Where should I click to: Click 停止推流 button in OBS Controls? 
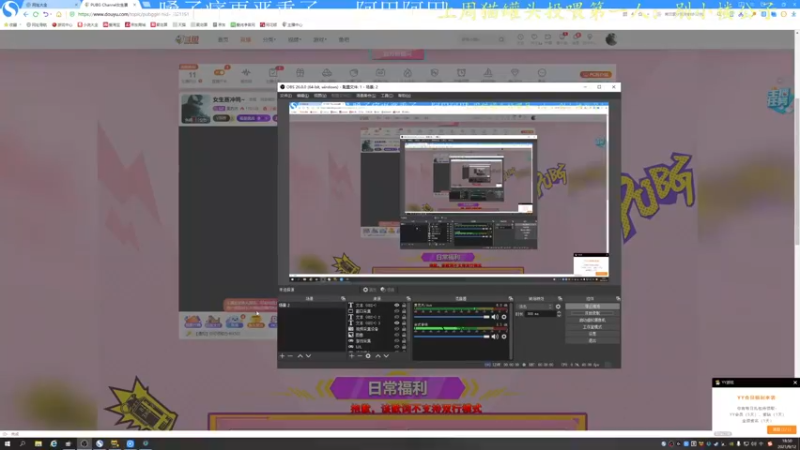pos(592,306)
